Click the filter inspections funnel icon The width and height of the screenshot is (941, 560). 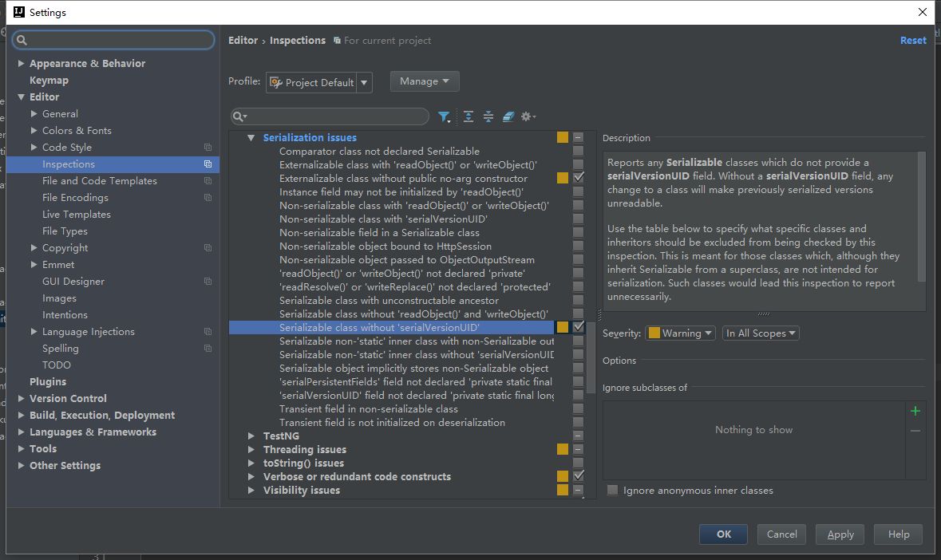[x=444, y=116]
